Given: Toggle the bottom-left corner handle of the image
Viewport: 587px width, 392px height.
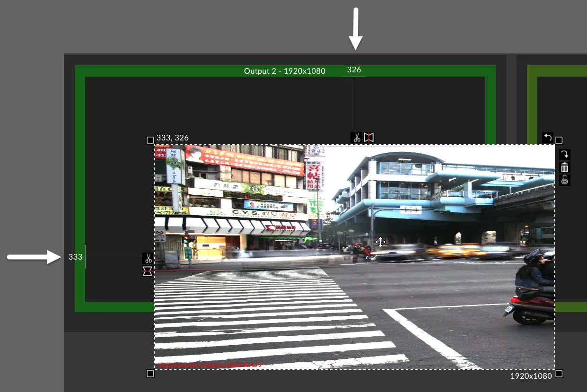Looking at the screenshot, I should tap(150, 373).
